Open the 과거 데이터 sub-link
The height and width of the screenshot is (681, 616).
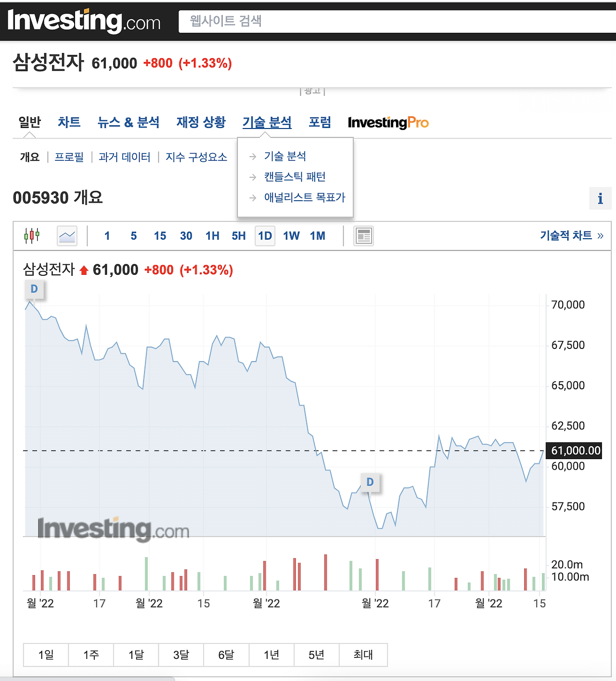coord(125,157)
